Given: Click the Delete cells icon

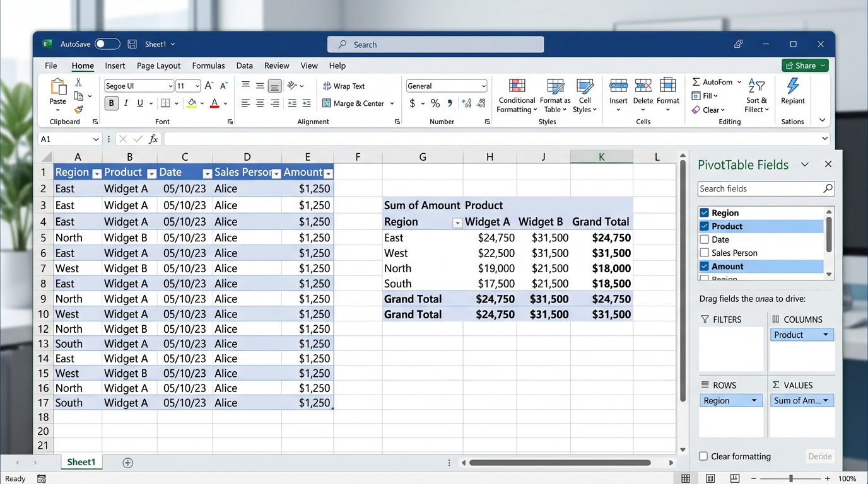Looking at the screenshot, I should coord(643,86).
